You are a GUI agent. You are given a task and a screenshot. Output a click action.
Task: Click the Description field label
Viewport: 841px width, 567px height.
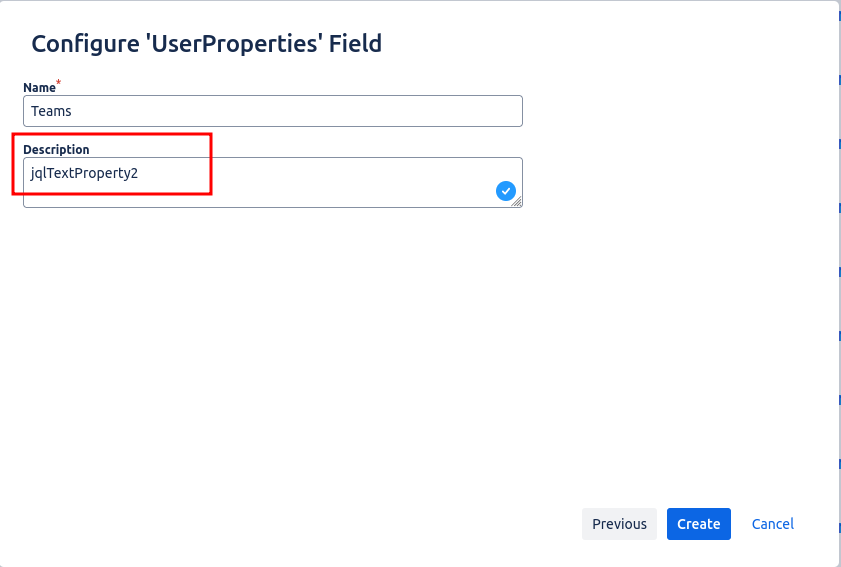56,150
